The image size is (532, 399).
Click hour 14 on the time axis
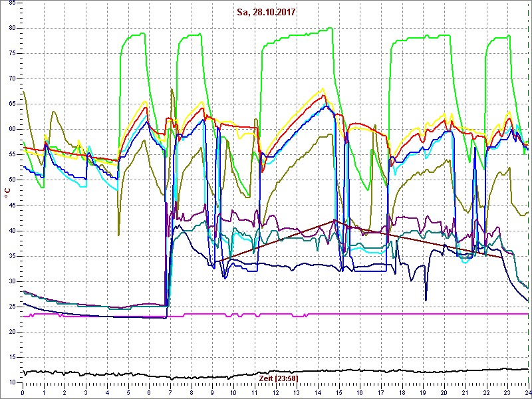click(x=318, y=392)
